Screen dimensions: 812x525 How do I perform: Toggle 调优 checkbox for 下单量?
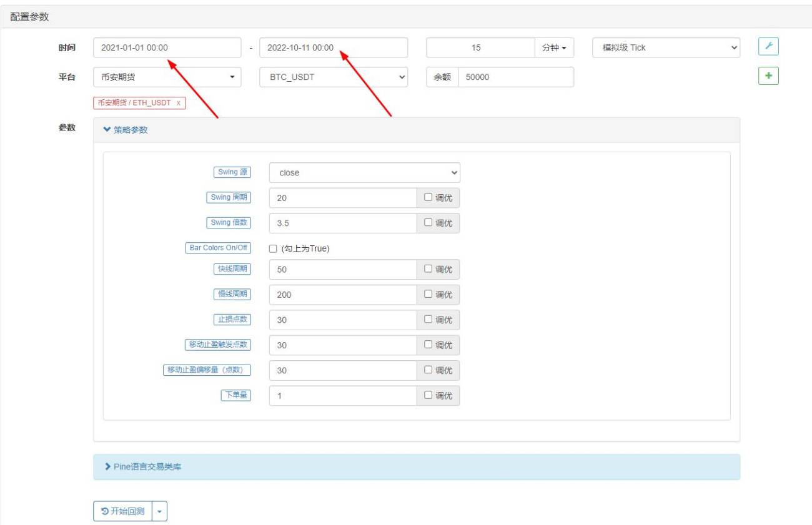428,395
